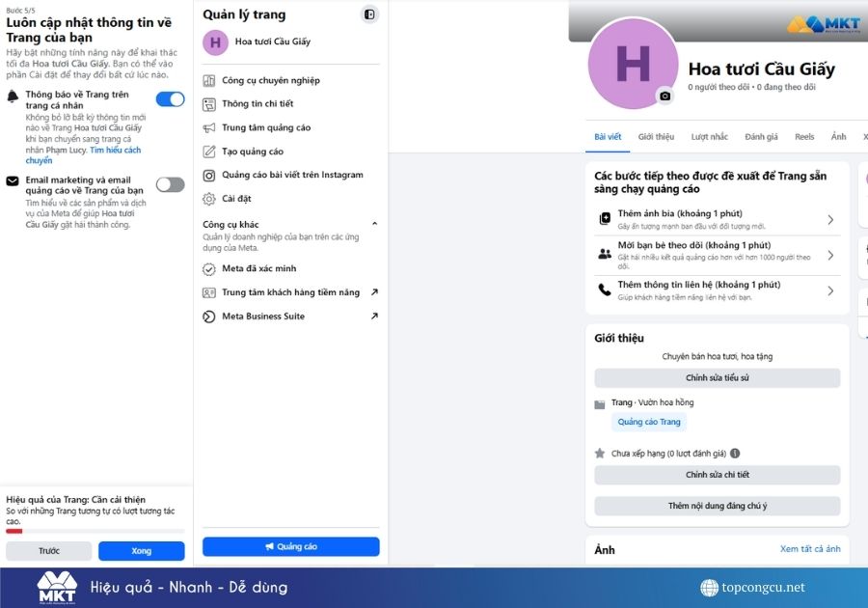Click the Meta đã xác minh badge icon

click(x=208, y=269)
